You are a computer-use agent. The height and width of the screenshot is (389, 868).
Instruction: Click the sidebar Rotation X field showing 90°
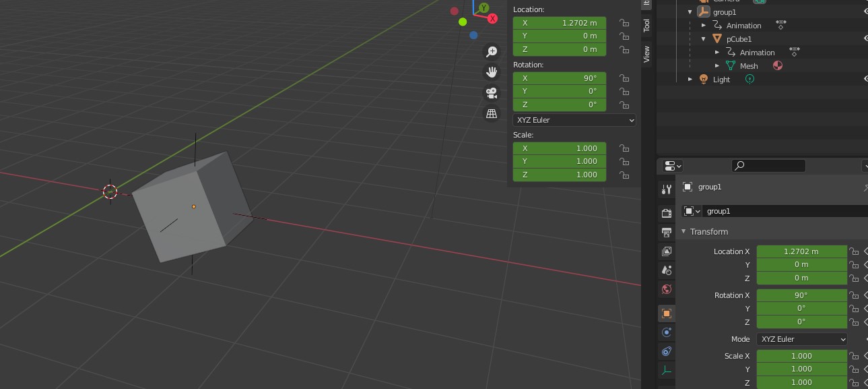[560, 78]
